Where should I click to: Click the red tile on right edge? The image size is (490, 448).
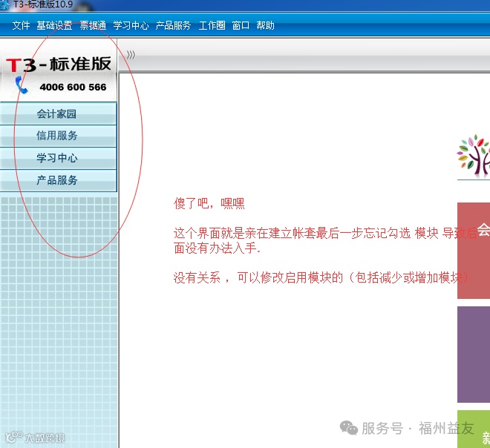474,251
